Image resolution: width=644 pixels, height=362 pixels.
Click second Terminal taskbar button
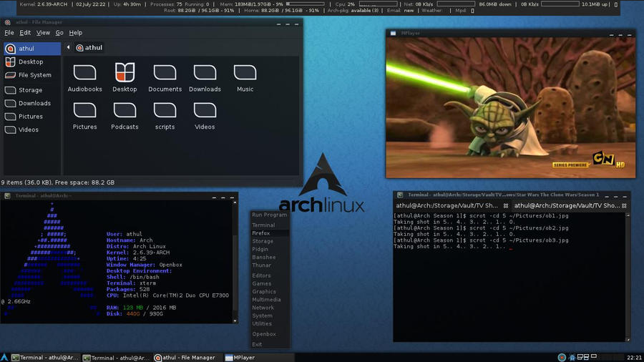(x=117, y=358)
